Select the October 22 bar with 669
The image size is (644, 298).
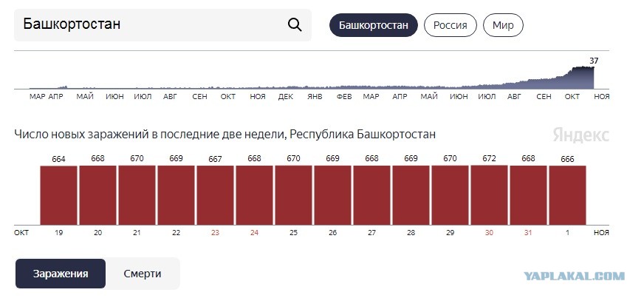click(176, 195)
